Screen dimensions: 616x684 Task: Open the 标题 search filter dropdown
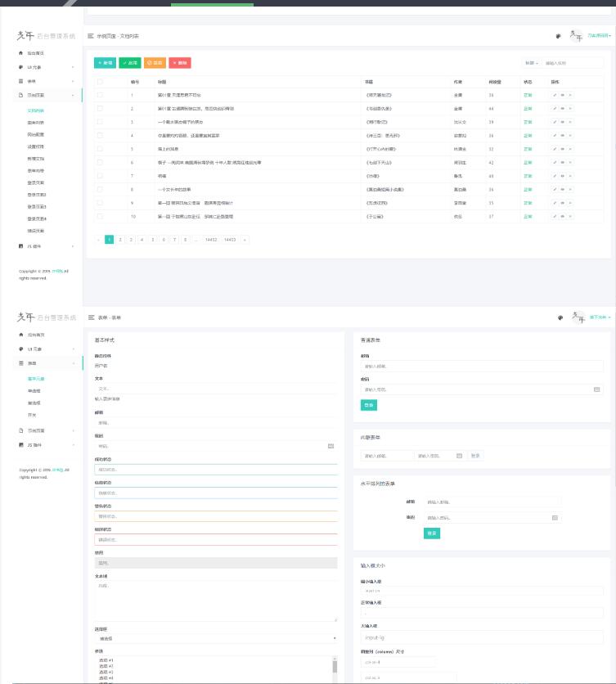pyautogui.click(x=532, y=62)
